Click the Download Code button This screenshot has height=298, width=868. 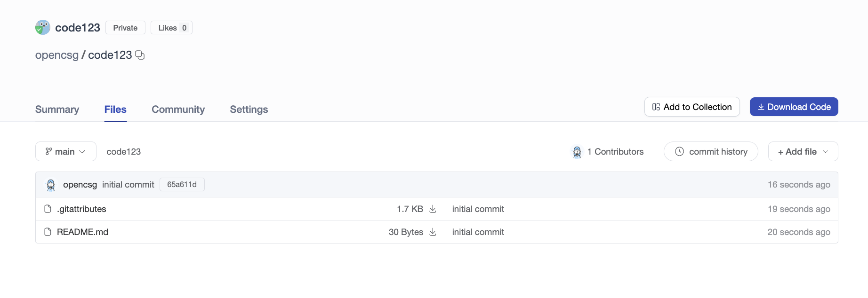pyautogui.click(x=794, y=107)
